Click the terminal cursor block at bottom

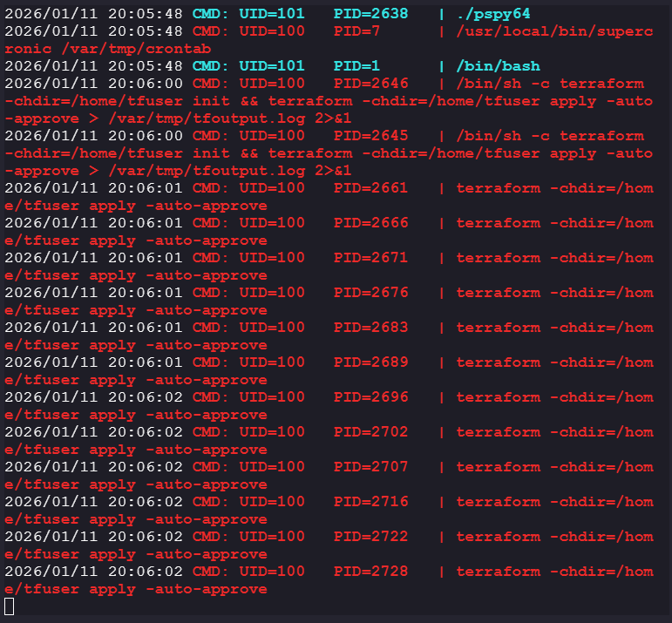coord(10,606)
